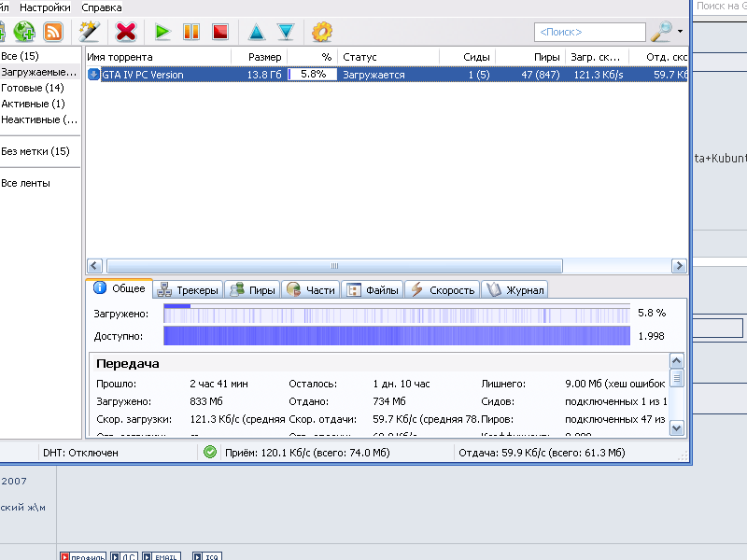Open the RSS feed downloader icon

(53, 32)
